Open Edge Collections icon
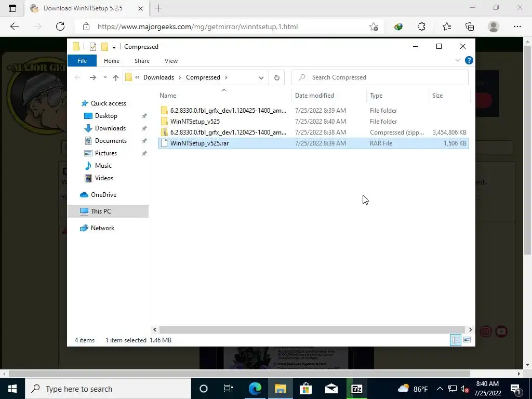The height and width of the screenshot is (399, 532). coord(470,26)
